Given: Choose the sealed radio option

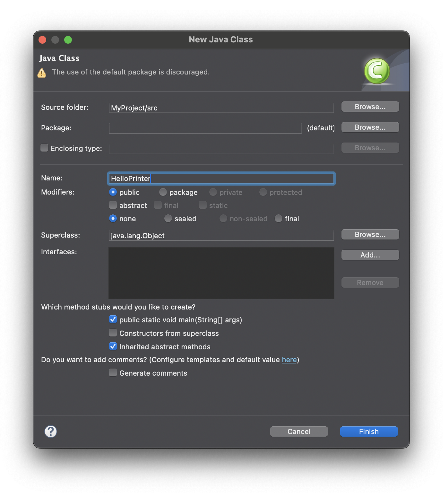Looking at the screenshot, I should click(168, 218).
